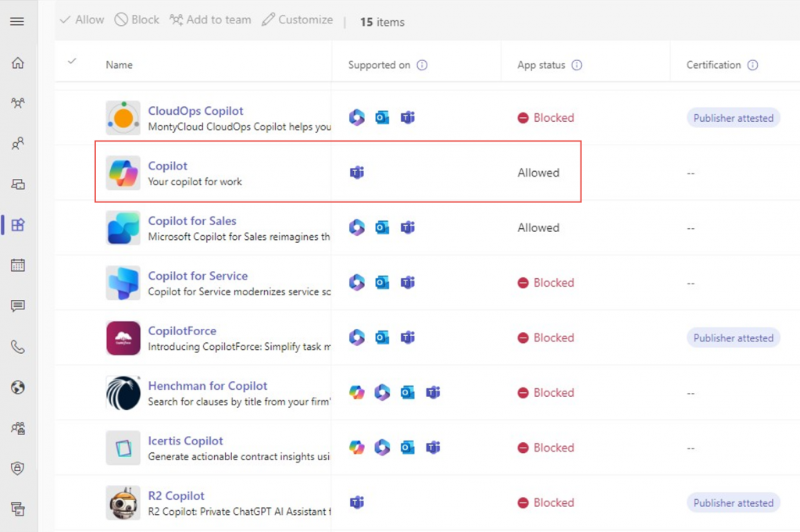Viewport: 800px width, 532px height.
Task: Open Voice phone icon in sidebar
Action: coord(18,347)
